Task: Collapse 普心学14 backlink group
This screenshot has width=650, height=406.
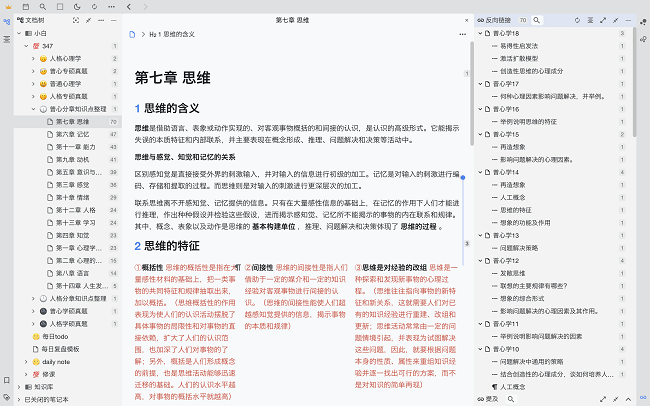Action: (x=480, y=172)
